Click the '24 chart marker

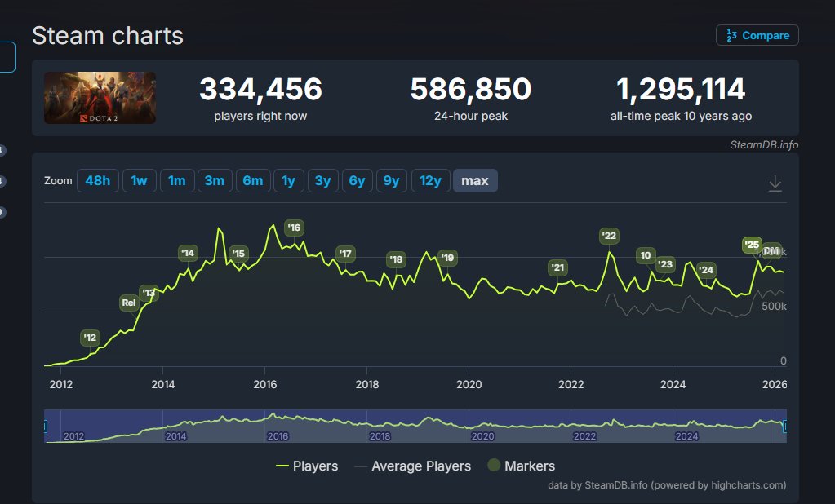coord(706,270)
